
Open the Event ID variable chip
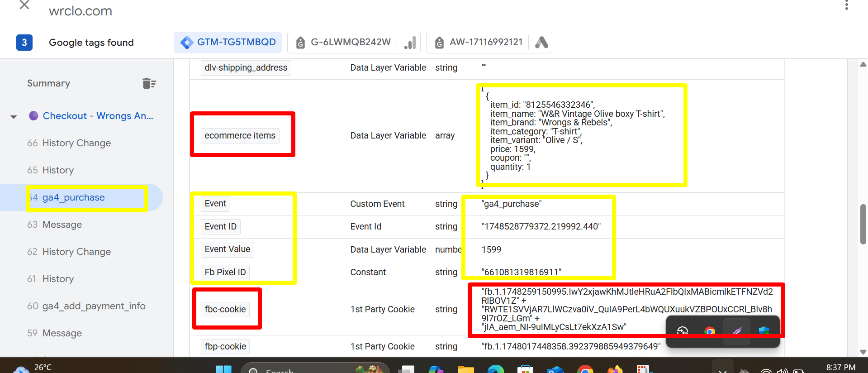(220, 226)
